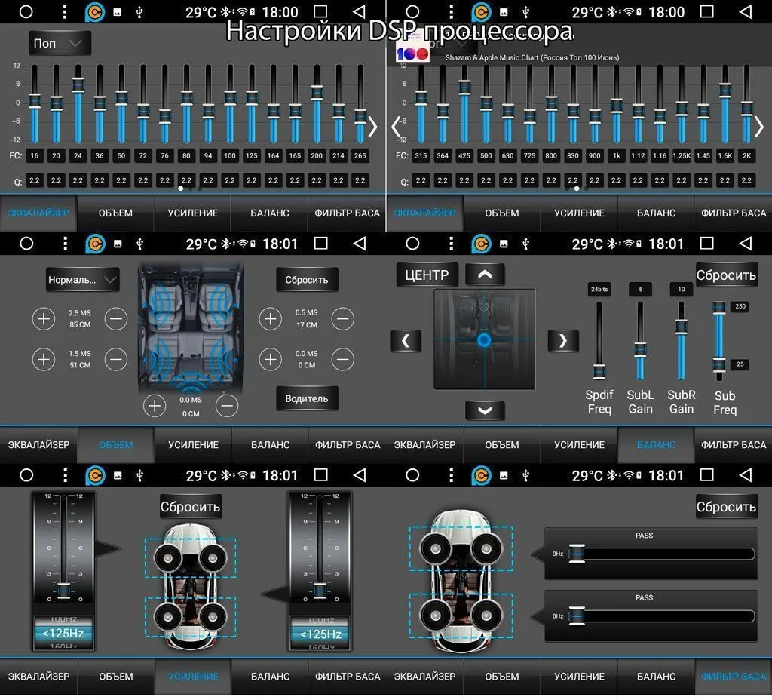Select the highlighted ФИЛЬТР БАСА tab
The width and height of the screenshot is (772, 700).
(733, 676)
